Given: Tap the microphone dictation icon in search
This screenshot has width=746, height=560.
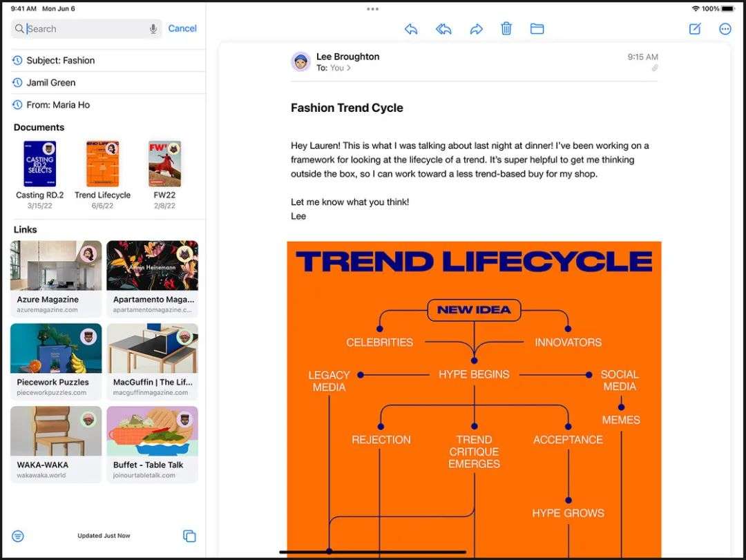Looking at the screenshot, I should point(153,28).
